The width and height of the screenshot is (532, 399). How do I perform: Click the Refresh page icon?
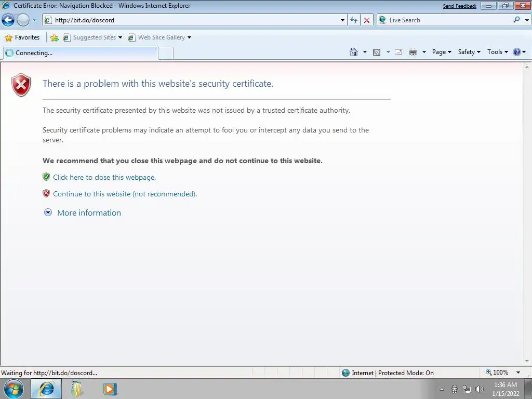pos(354,20)
